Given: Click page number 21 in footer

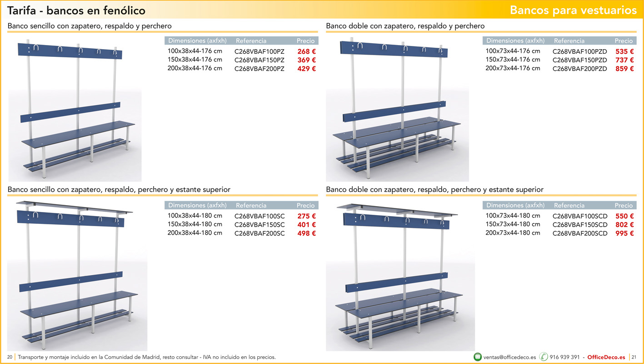Looking at the screenshot, I should tap(634, 357).
